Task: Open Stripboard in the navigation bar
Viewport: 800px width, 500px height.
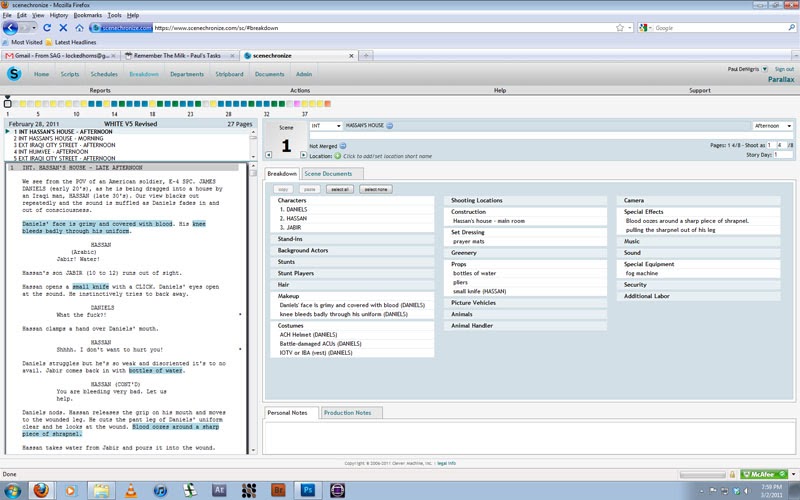Action: point(229,74)
